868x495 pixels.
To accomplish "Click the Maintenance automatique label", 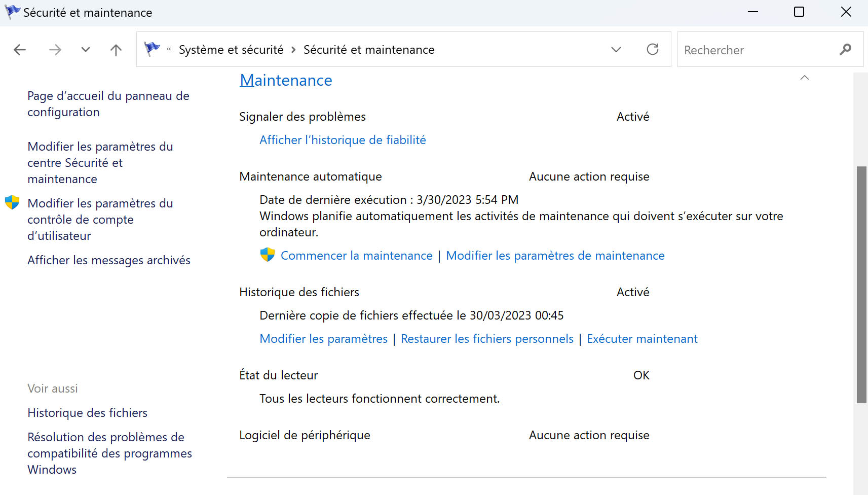I will pyautogui.click(x=311, y=176).
